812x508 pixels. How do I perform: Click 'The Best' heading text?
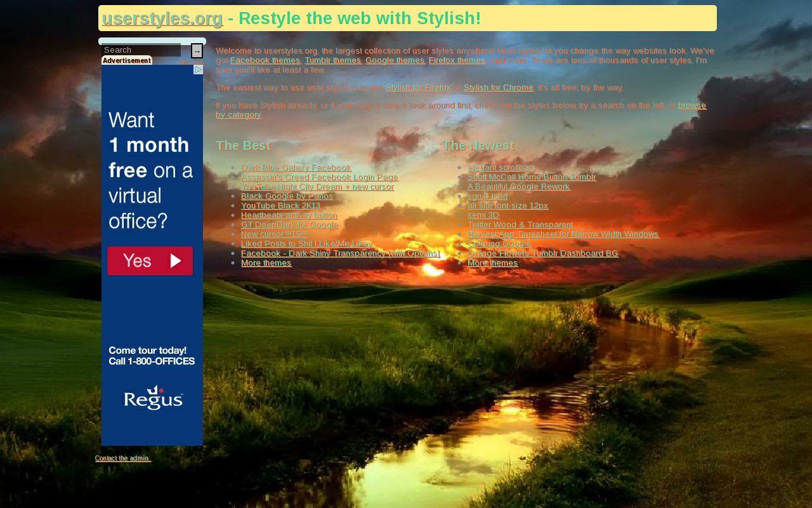tap(243, 145)
